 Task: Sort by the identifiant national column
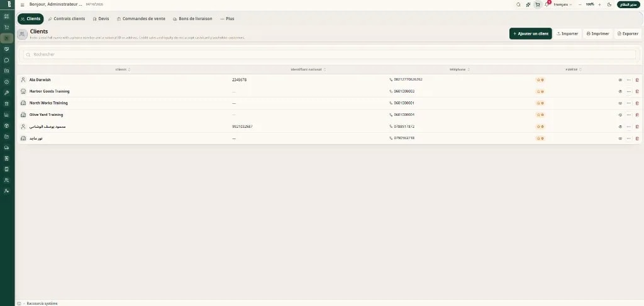point(308,69)
